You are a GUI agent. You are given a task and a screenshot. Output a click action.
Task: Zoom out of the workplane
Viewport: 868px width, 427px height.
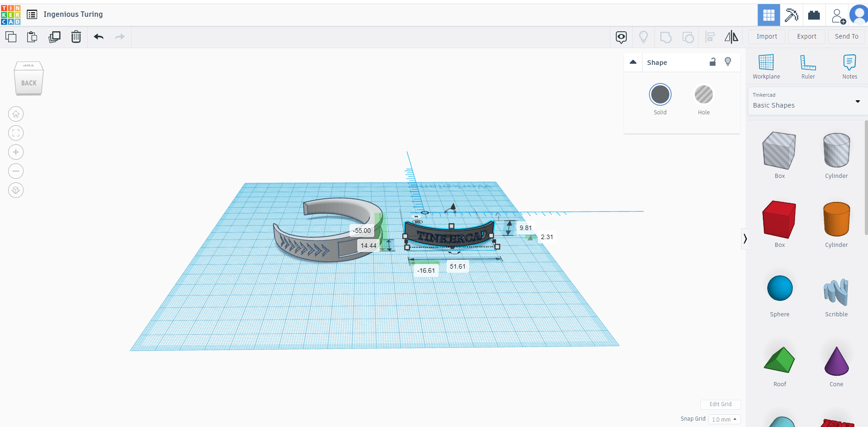(x=16, y=171)
